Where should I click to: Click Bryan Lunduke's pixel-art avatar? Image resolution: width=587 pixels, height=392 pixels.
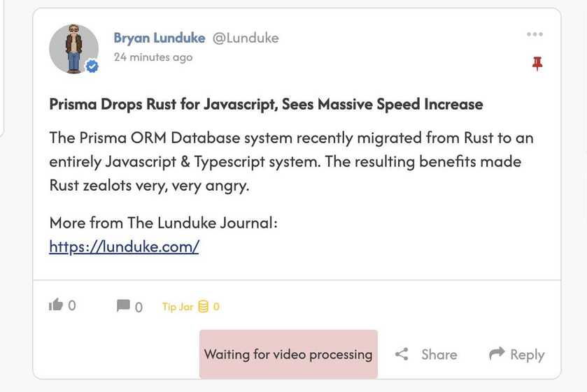point(73,48)
